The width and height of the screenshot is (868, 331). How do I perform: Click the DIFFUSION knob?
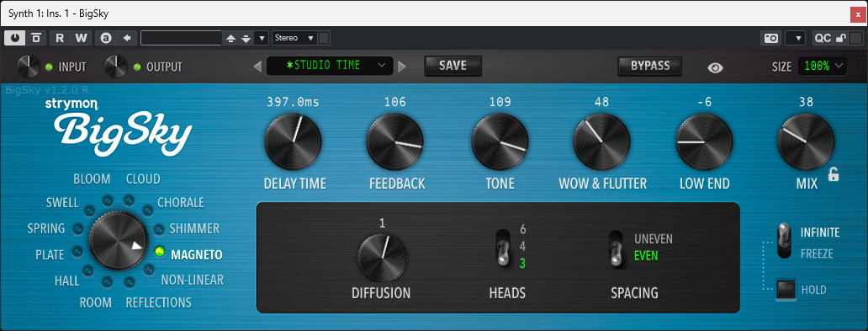[x=381, y=258]
